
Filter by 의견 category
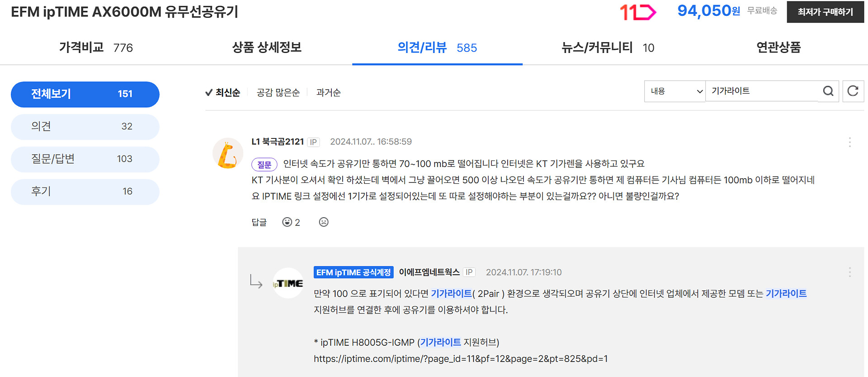(85, 127)
